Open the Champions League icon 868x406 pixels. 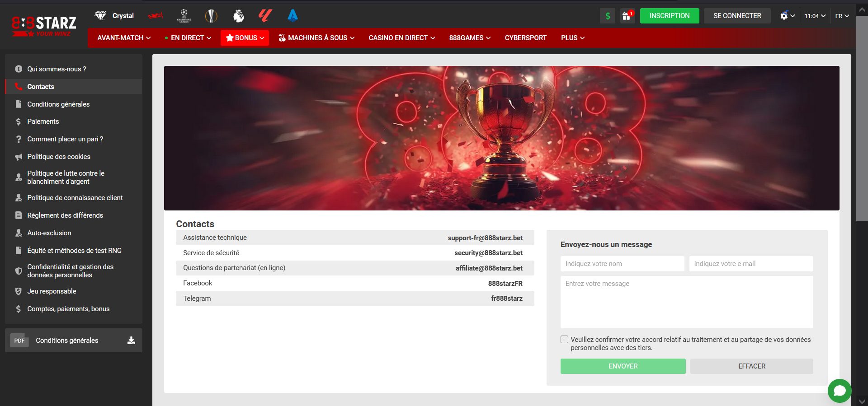(184, 16)
